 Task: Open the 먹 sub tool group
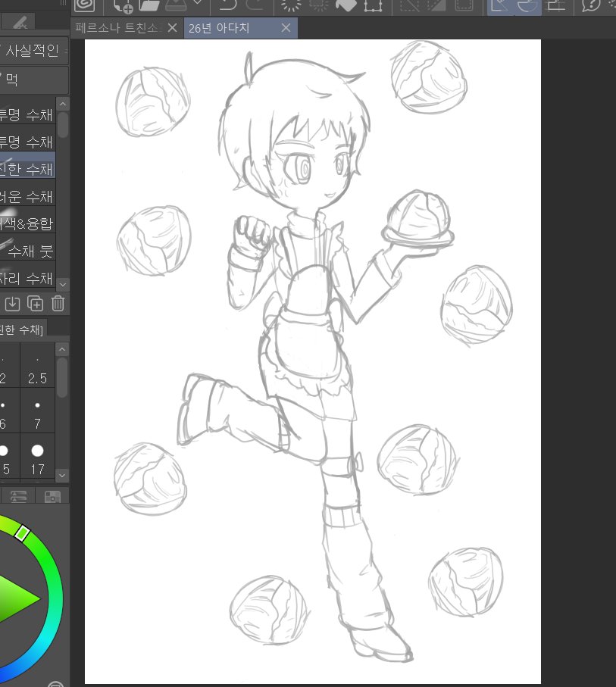pos(34,80)
